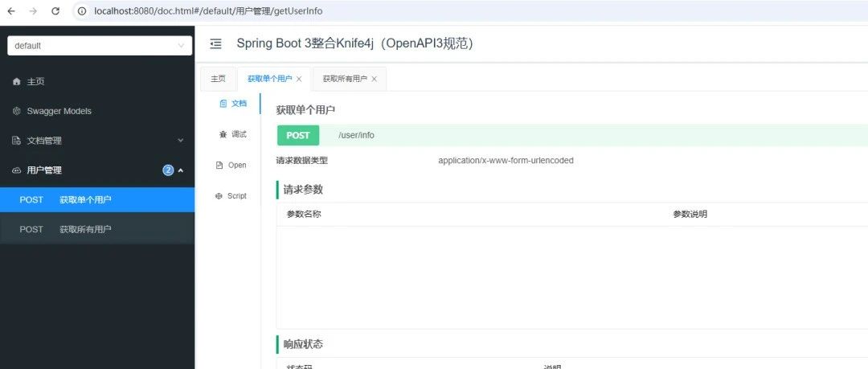The width and height of the screenshot is (868, 369).
Task: Switch to the 主页 tab
Action: pos(218,79)
